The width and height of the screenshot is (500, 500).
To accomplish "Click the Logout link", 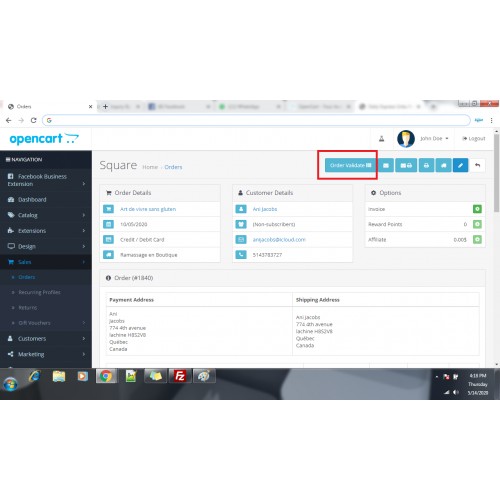I will (x=474, y=138).
